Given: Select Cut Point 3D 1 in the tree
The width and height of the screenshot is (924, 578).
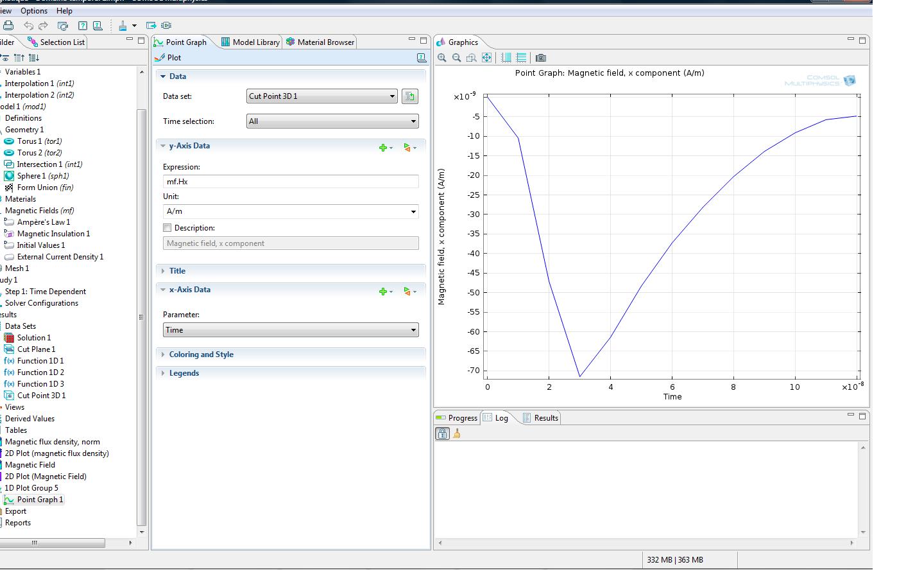Looking at the screenshot, I should (41, 396).
